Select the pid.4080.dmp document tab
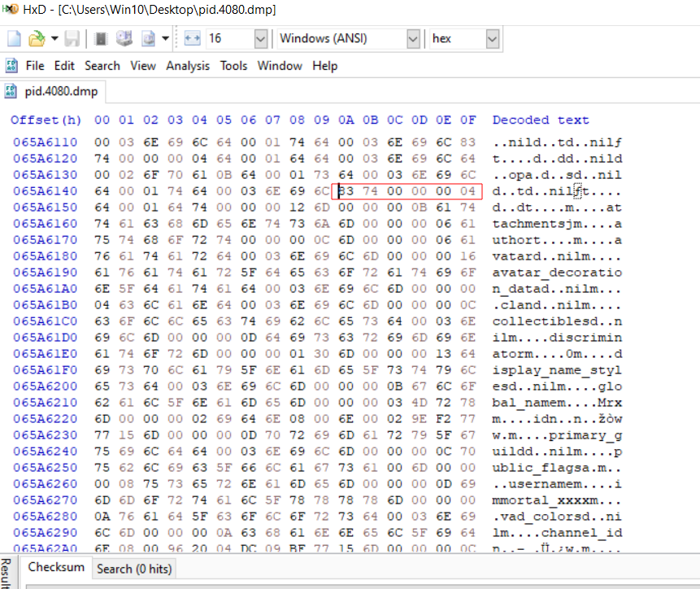 coord(52,92)
